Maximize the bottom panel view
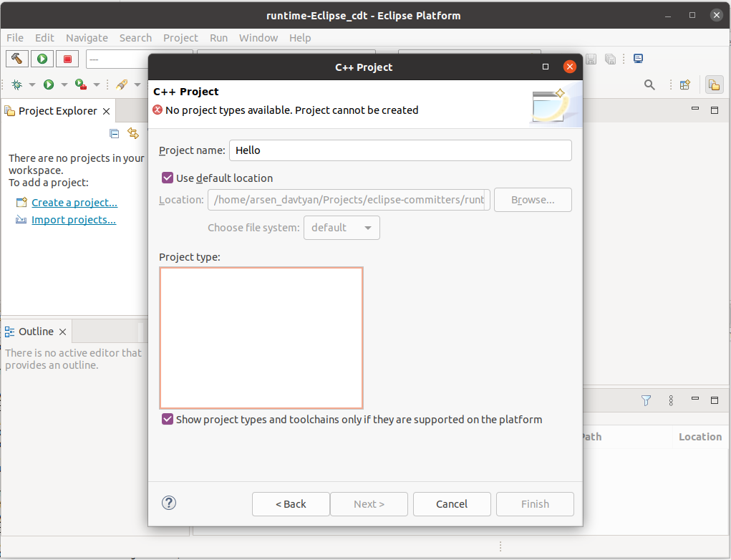This screenshot has width=731, height=560. (715, 400)
